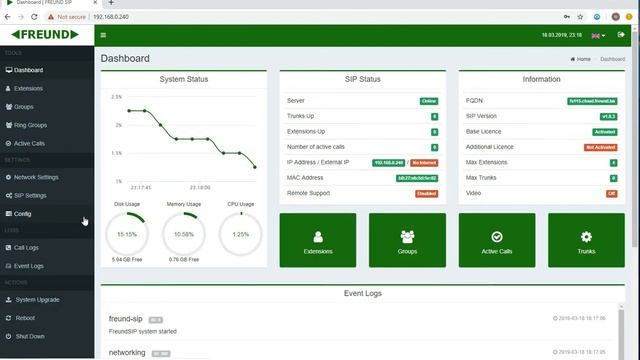Viewport: 640px width, 360px height.
Task: Click the Dashboard breadcrumb text
Action: tap(612, 59)
